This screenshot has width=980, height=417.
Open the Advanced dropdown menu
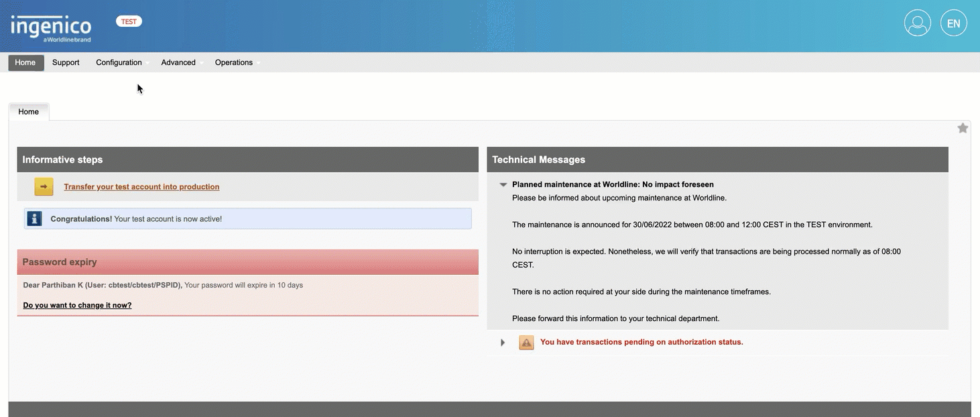179,62
